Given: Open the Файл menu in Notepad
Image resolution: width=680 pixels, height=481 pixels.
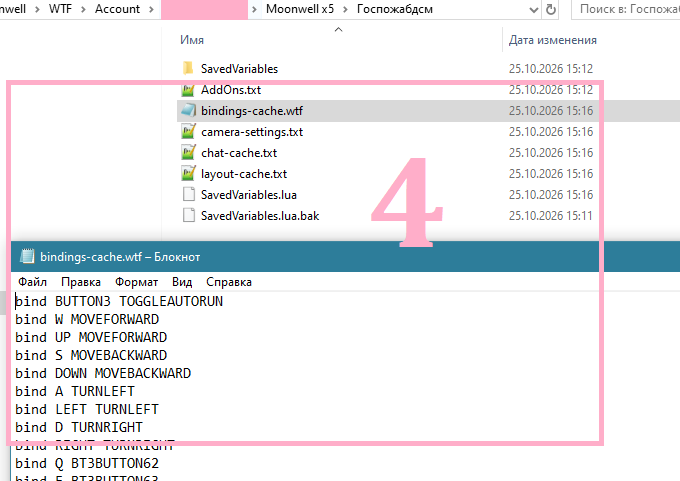Looking at the screenshot, I should (x=33, y=282).
